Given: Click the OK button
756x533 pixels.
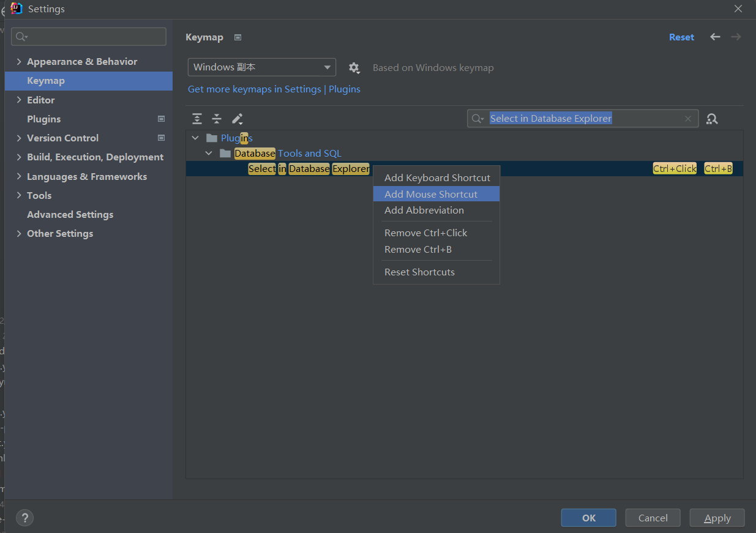Looking at the screenshot, I should coord(588,517).
